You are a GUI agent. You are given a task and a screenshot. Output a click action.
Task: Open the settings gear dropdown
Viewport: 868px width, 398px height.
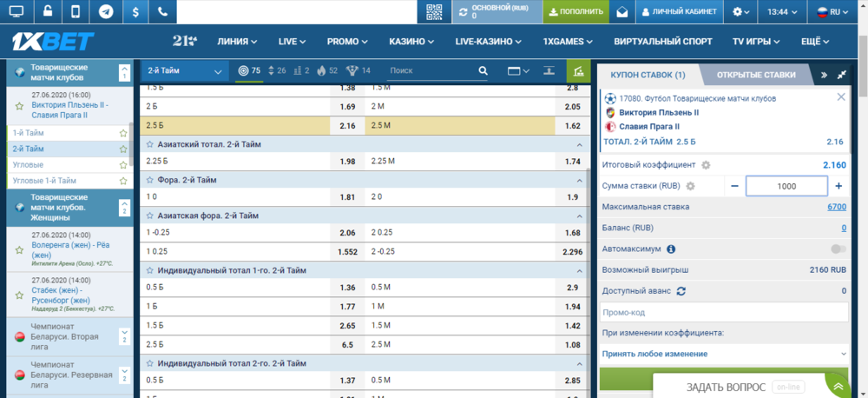[741, 11]
